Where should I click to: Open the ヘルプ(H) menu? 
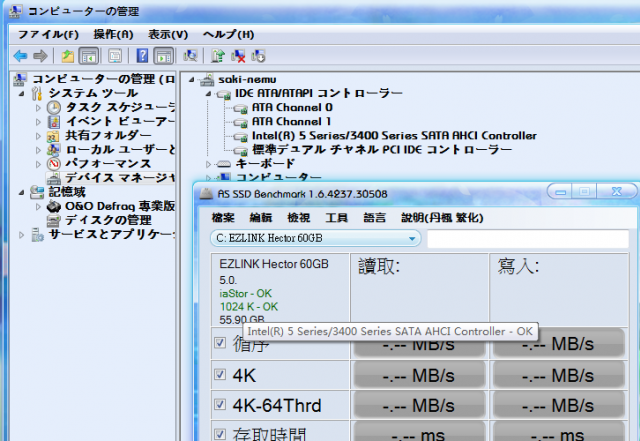tap(229, 34)
